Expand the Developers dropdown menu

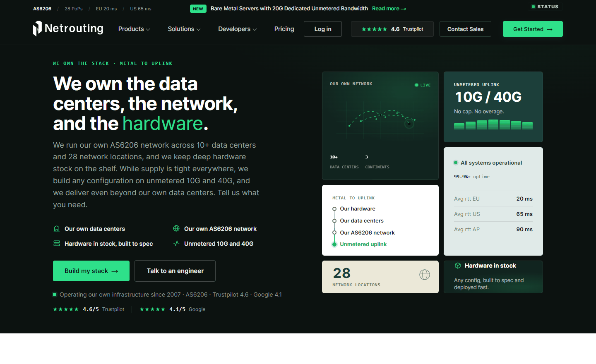coord(238,29)
